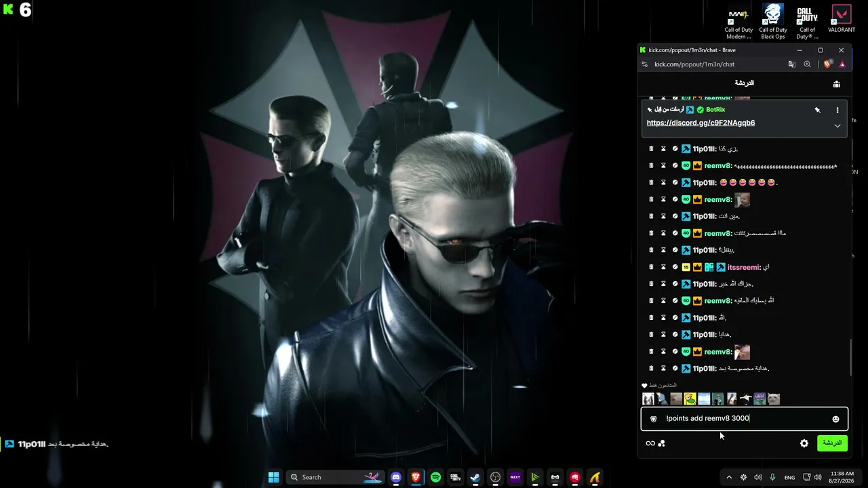Open OBS Studio from the taskbar
The image size is (868, 488).
[495, 477]
